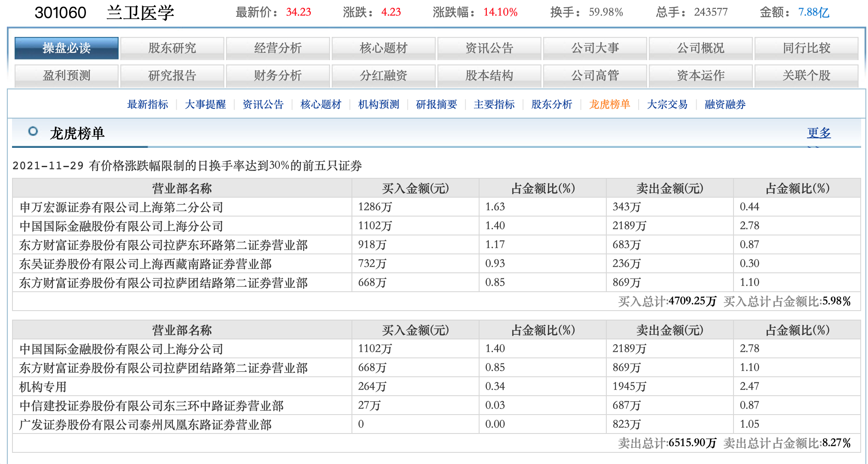The width and height of the screenshot is (868, 464).
Task: Open 融资融券 sub-navigation link
Action: click(725, 104)
